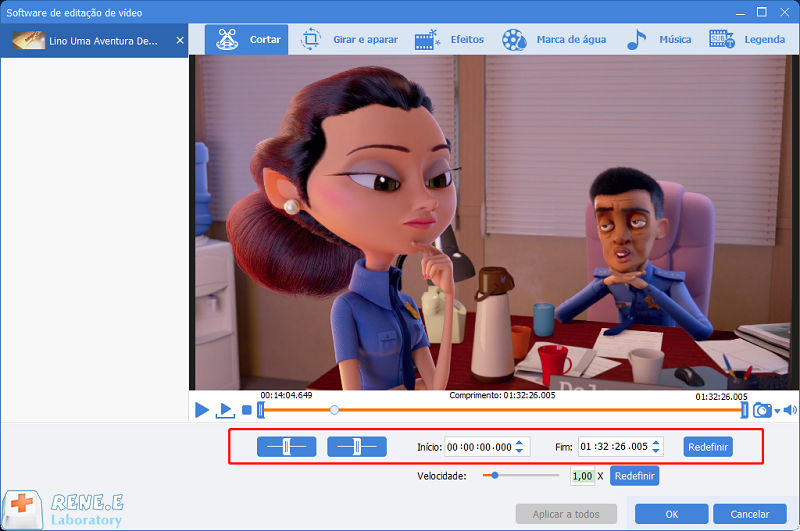Increase the Fim time value
This screenshot has width=800, height=531.
point(656,442)
